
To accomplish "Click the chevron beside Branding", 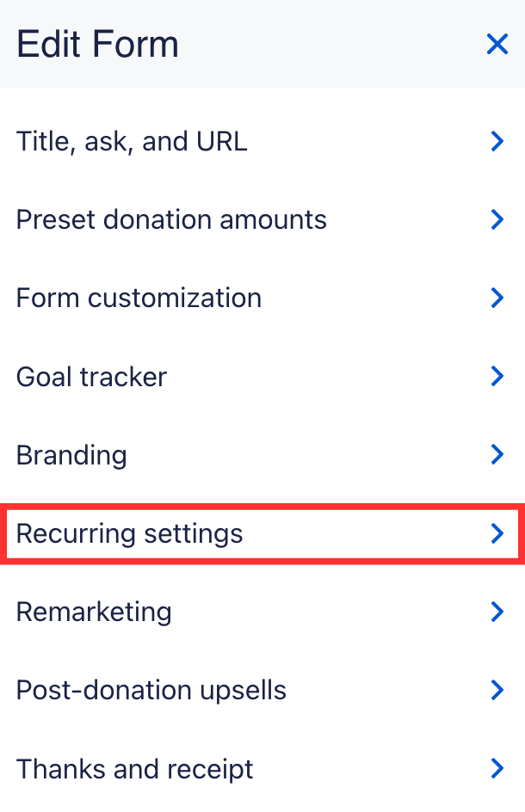I will [496, 454].
